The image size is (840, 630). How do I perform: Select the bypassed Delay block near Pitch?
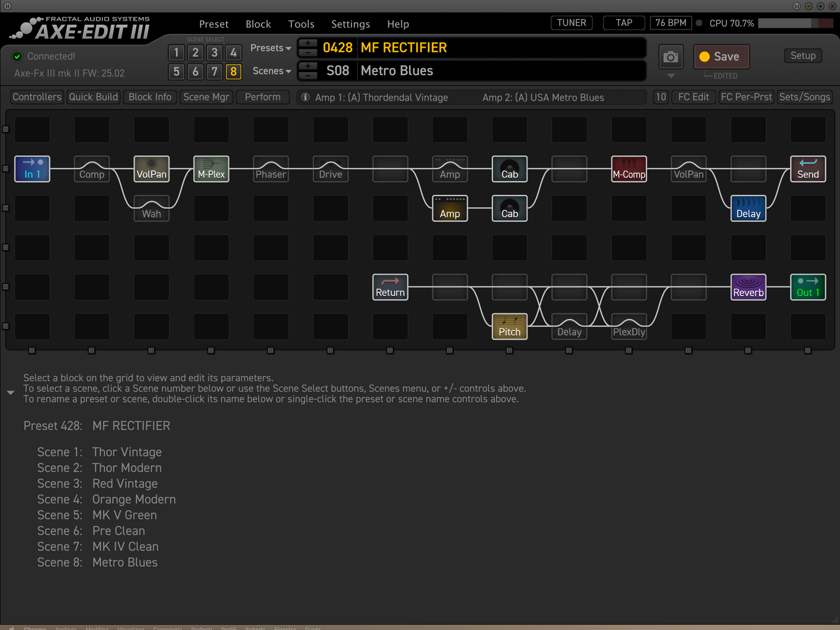570,326
